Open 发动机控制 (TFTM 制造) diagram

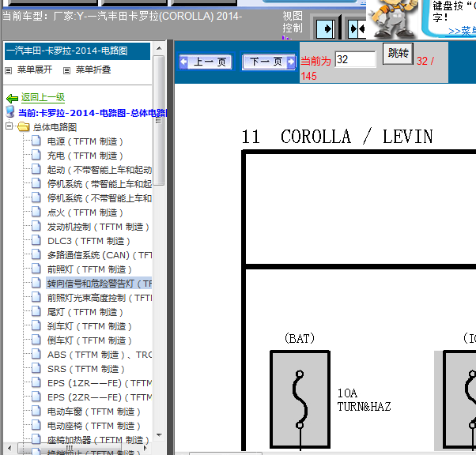pos(98,227)
